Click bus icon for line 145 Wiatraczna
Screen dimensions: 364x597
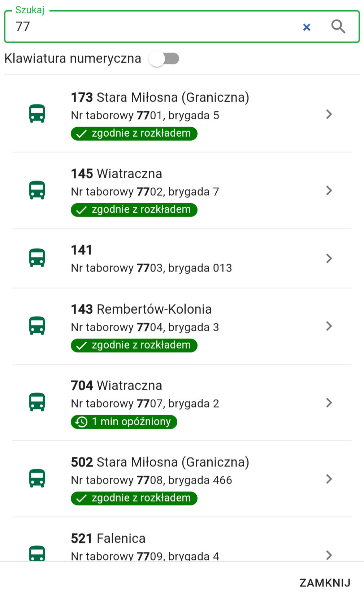(37, 190)
